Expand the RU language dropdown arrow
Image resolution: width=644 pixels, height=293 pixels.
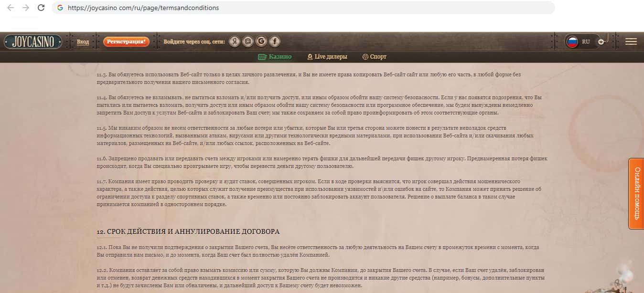[x=601, y=42]
